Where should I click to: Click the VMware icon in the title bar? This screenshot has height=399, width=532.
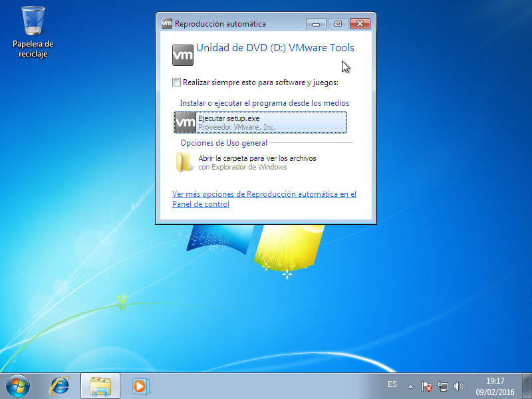pyautogui.click(x=167, y=23)
